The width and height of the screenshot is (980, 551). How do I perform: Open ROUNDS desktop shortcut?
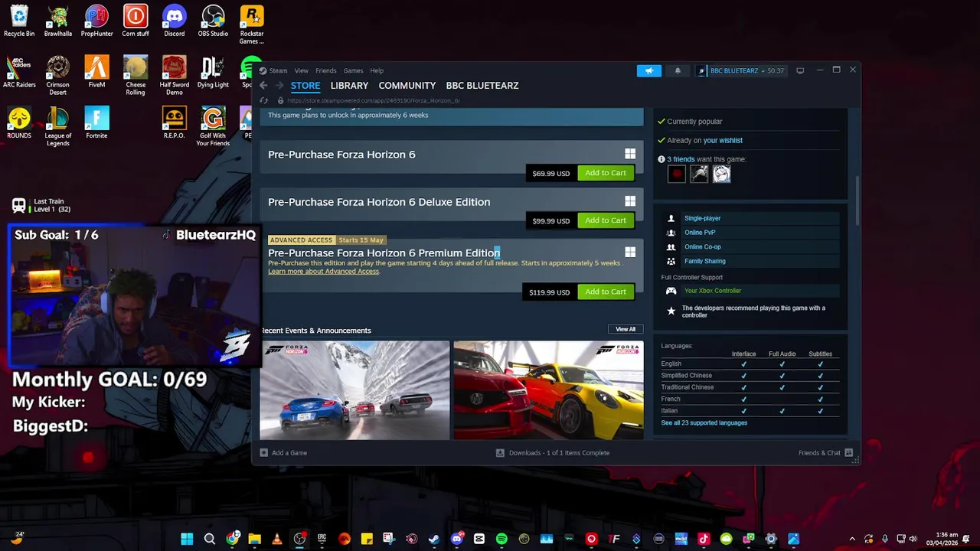pyautogui.click(x=19, y=122)
